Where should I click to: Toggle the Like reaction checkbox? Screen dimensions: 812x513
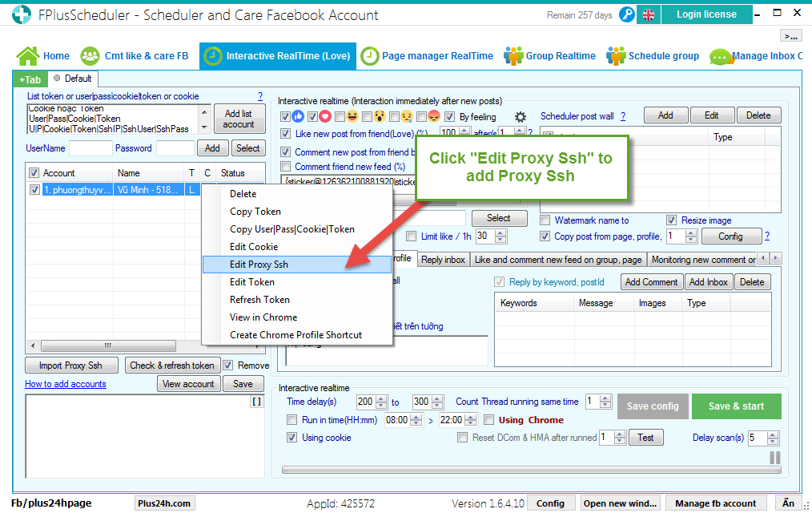(x=285, y=116)
